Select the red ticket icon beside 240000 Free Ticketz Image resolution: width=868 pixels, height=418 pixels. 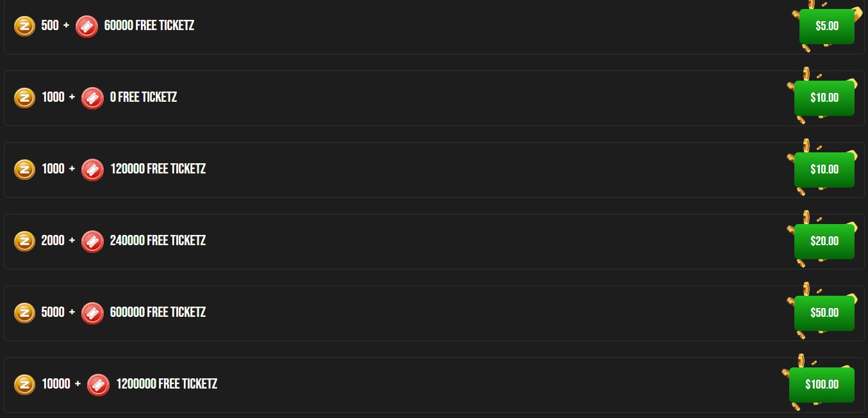coord(92,241)
